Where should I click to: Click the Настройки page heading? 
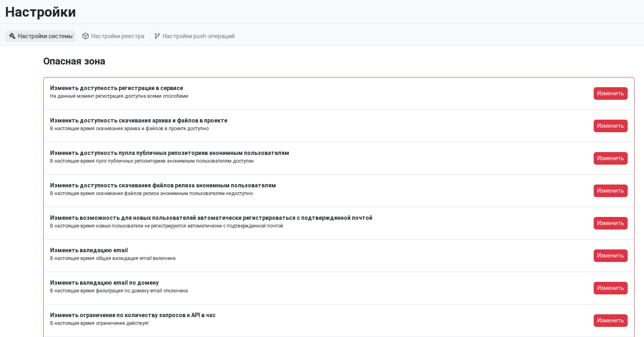(41, 12)
